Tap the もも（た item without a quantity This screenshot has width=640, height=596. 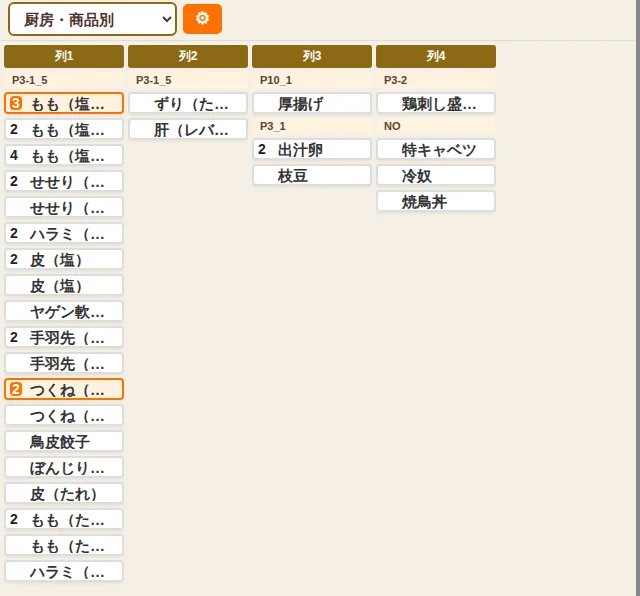(x=64, y=545)
